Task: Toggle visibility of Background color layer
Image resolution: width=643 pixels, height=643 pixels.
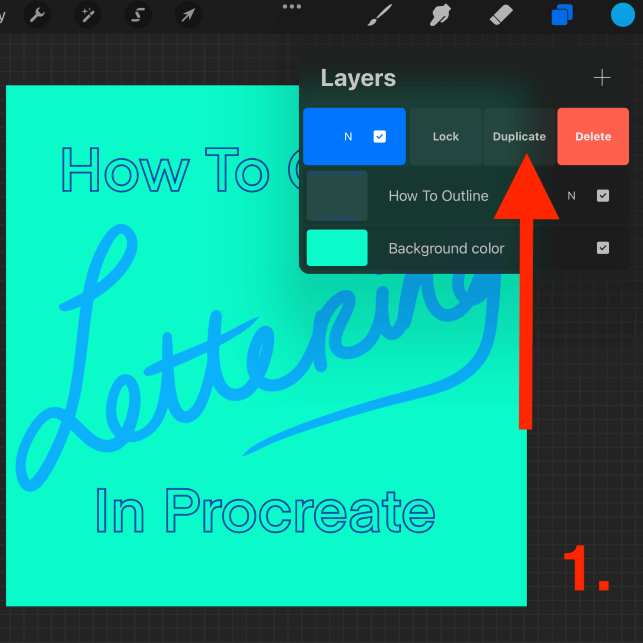Action: tap(602, 248)
